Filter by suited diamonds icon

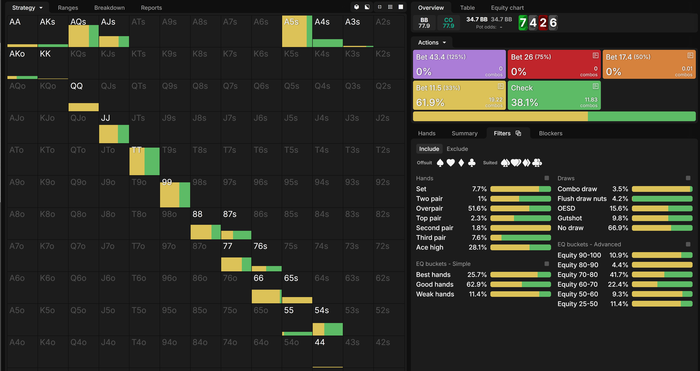point(526,163)
